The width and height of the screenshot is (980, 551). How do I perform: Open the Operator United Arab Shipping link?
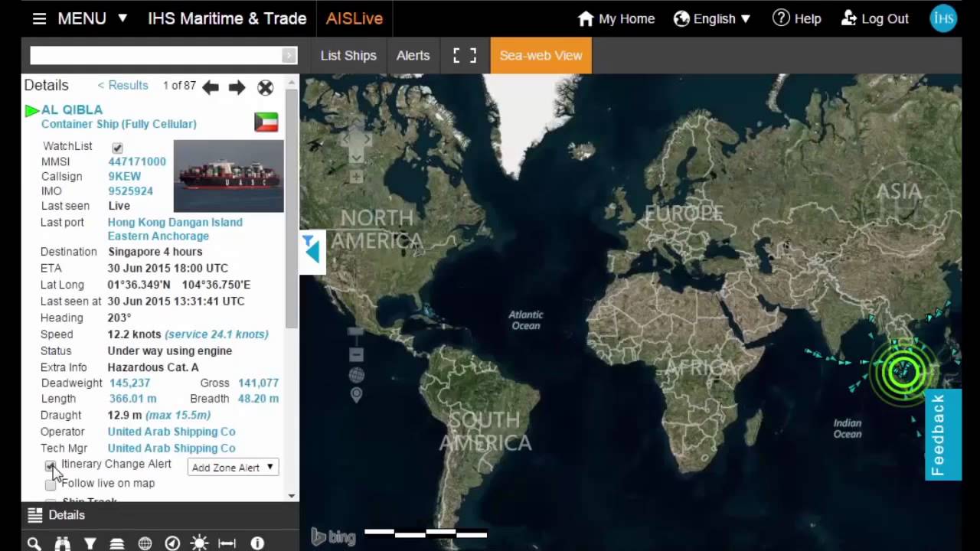171,432
